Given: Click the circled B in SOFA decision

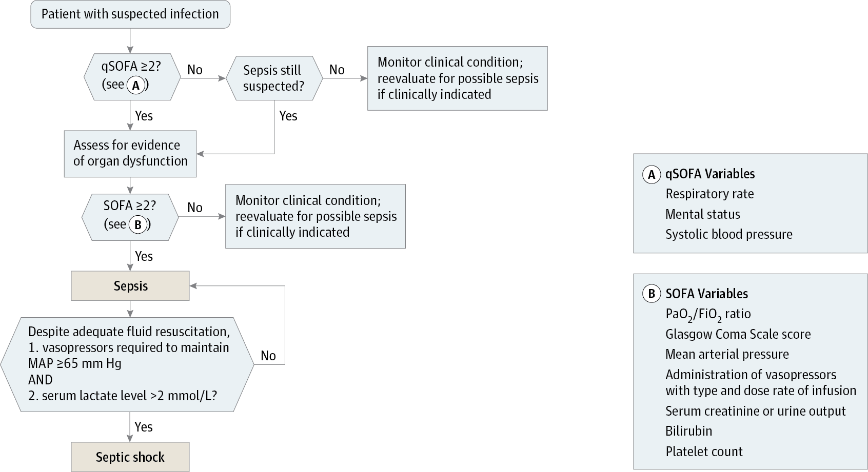Looking at the screenshot, I should pos(137,224).
